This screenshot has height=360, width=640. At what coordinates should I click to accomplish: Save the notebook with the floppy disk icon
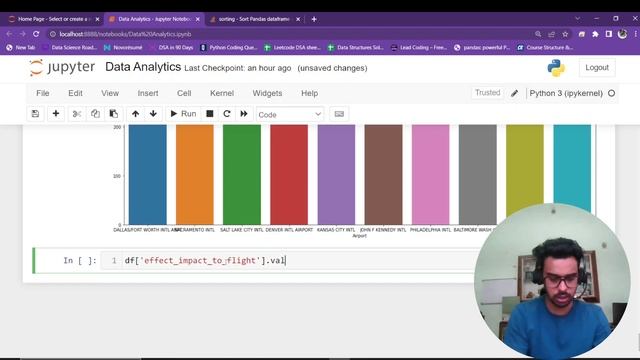pyautogui.click(x=35, y=114)
